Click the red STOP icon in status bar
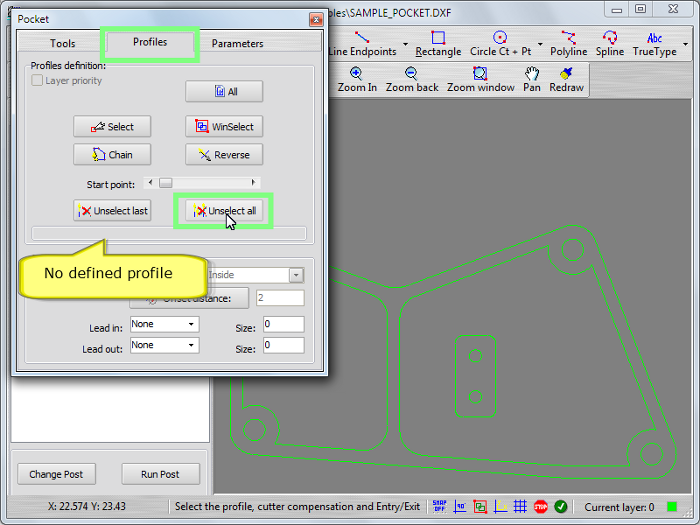Screen dimensions: 700x525 coord(540,507)
